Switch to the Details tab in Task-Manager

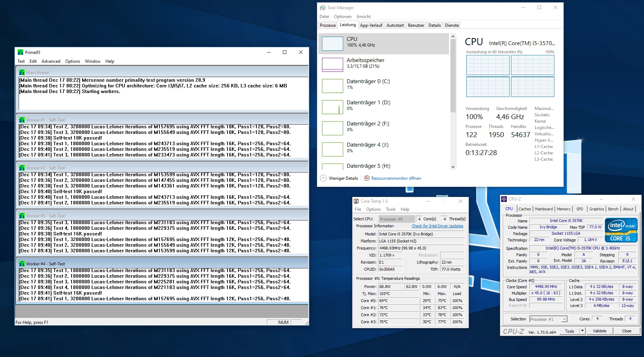435,25
